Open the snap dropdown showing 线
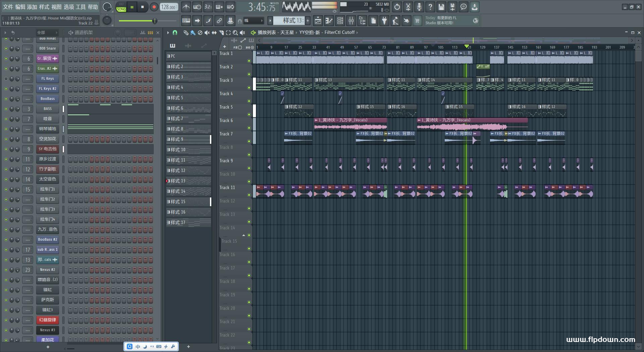 pos(253,21)
